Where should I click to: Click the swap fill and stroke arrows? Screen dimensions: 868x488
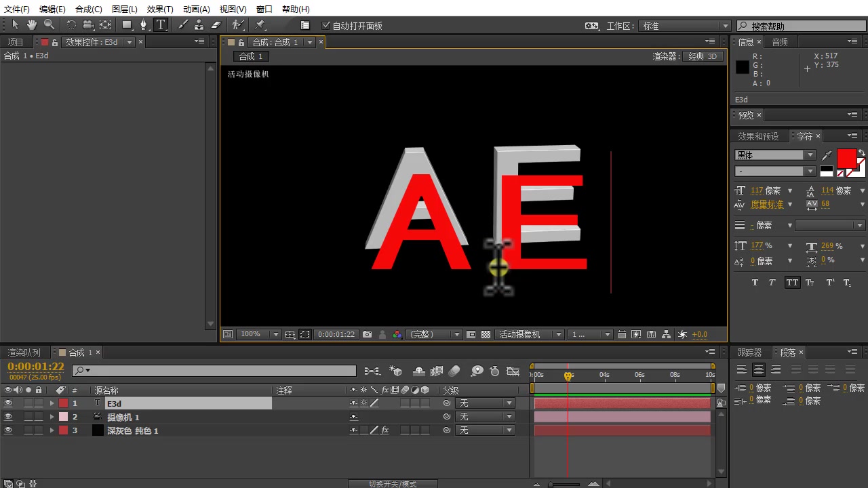862,152
